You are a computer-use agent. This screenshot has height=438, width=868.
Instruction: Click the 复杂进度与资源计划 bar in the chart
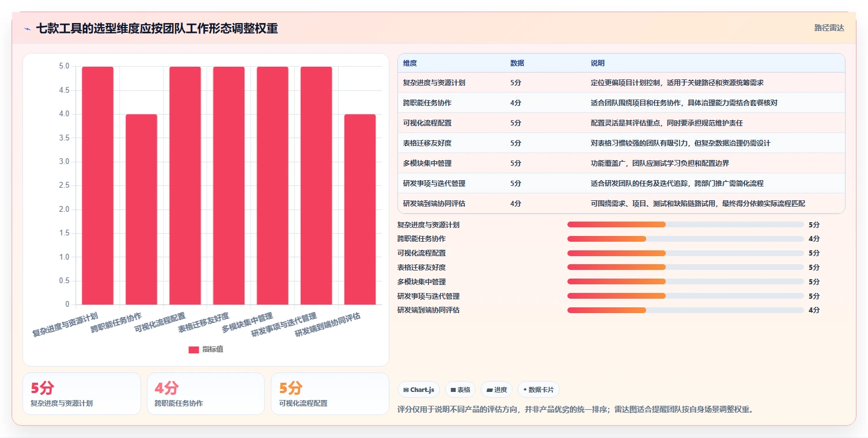[97, 185]
